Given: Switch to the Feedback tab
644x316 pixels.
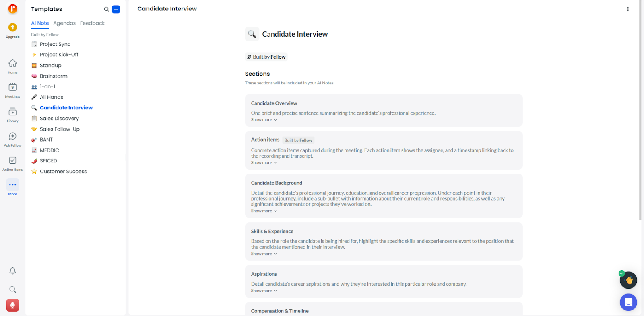Looking at the screenshot, I should pyautogui.click(x=92, y=23).
